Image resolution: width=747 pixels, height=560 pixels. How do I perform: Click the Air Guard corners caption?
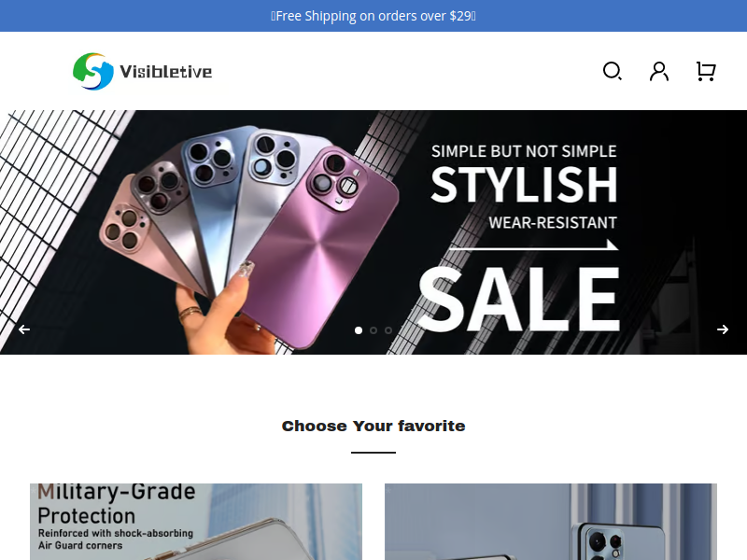(80, 545)
